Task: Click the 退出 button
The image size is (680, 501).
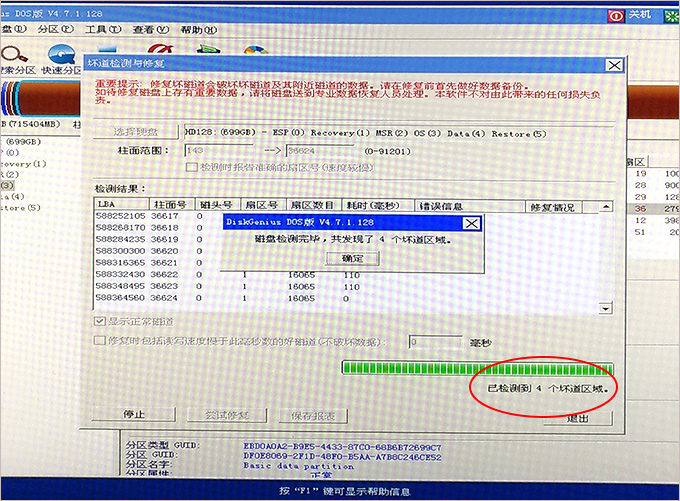Action: [578, 418]
